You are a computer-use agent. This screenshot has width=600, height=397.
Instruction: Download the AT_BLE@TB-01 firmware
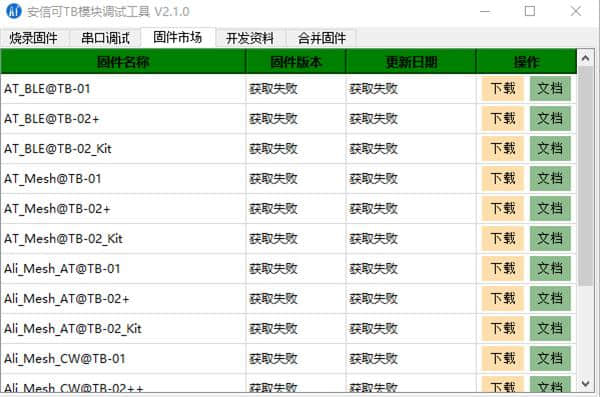pos(502,88)
